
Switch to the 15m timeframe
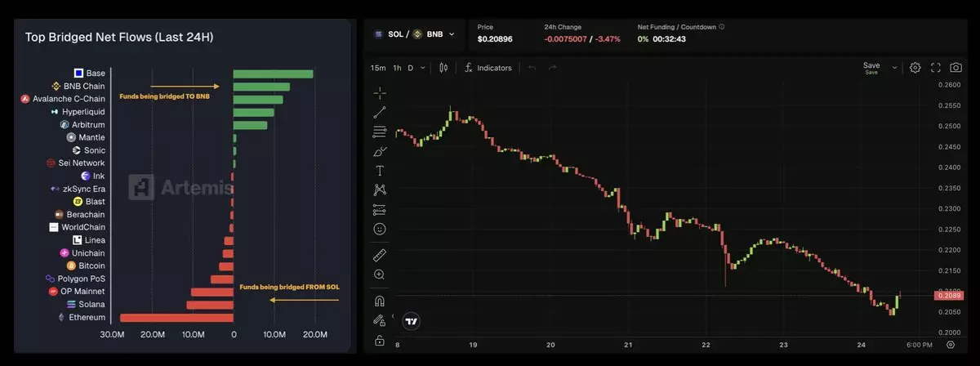[x=378, y=68]
